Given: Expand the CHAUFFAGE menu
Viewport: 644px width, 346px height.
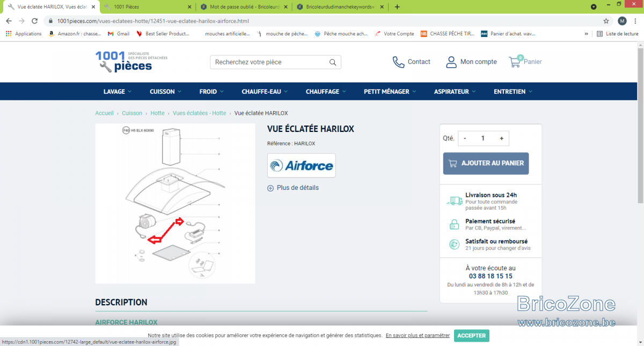Looking at the screenshot, I should 326,92.
